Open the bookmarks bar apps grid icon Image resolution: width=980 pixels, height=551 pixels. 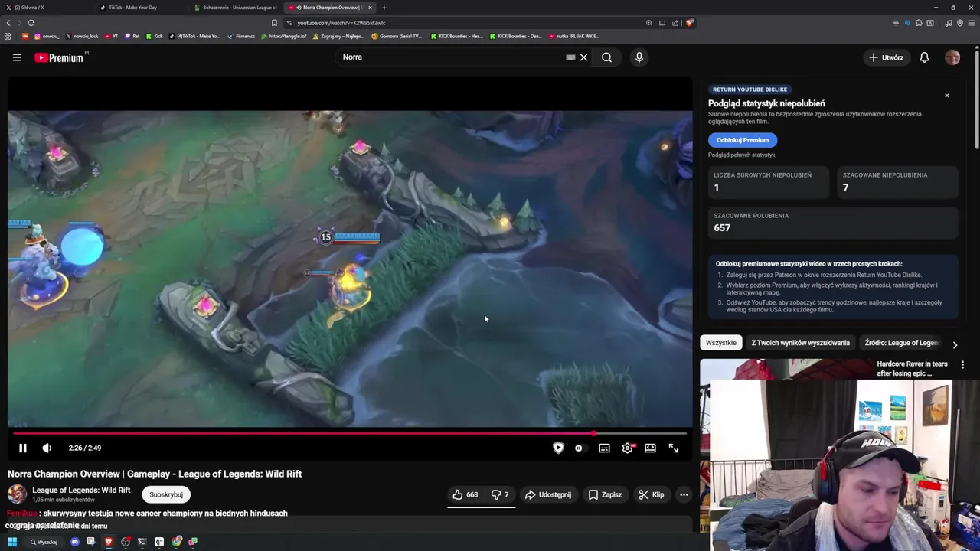pos(8,36)
